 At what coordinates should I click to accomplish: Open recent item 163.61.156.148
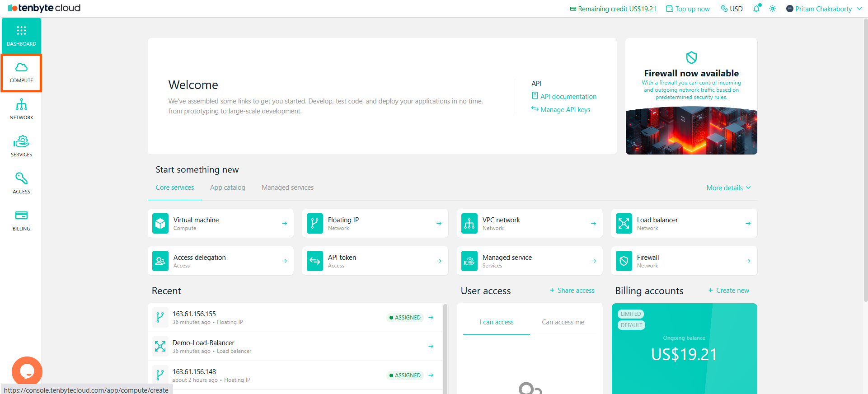295,375
